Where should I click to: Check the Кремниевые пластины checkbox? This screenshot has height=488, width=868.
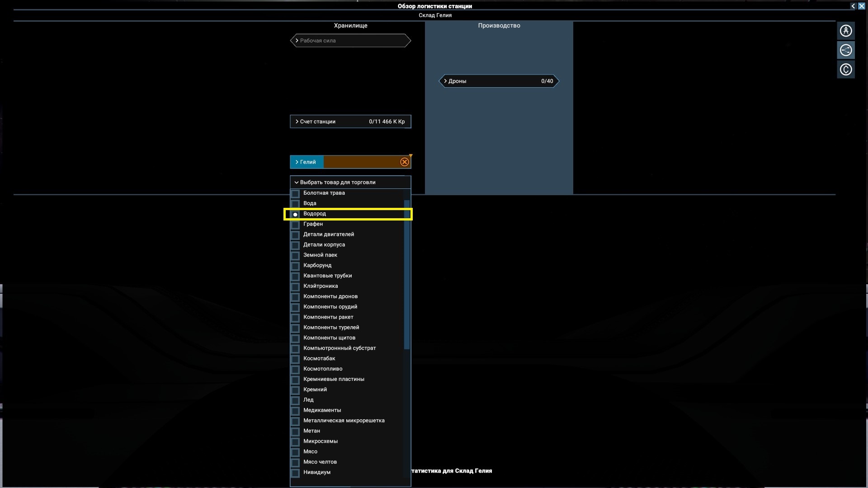pyautogui.click(x=295, y=380)
